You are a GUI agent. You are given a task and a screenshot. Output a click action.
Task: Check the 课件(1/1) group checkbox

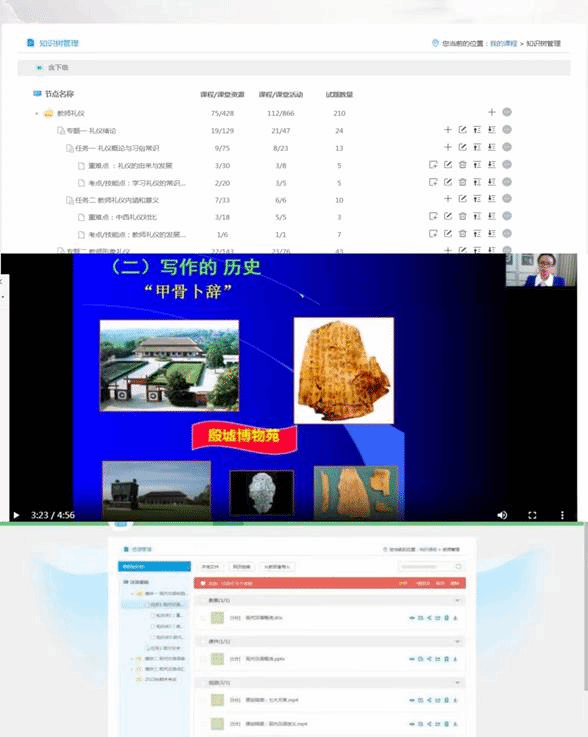tap(203, 642)
